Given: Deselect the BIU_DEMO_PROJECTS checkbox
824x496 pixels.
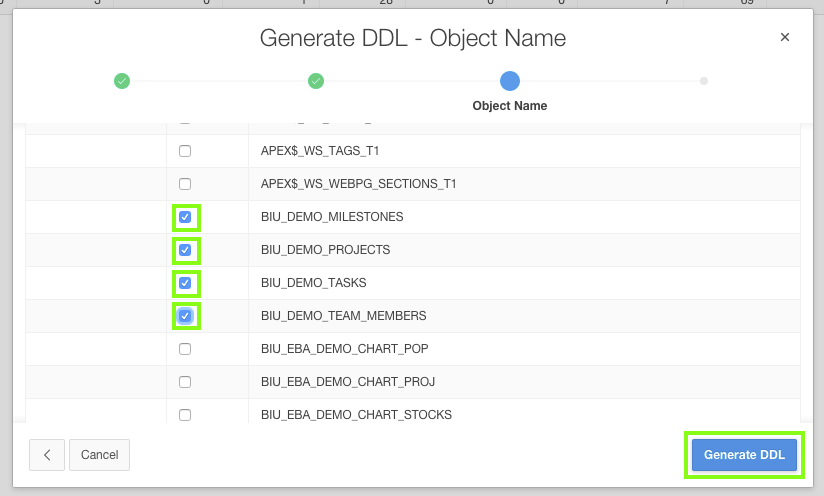Looking at the screenshot, I should (x=185, y=250).
